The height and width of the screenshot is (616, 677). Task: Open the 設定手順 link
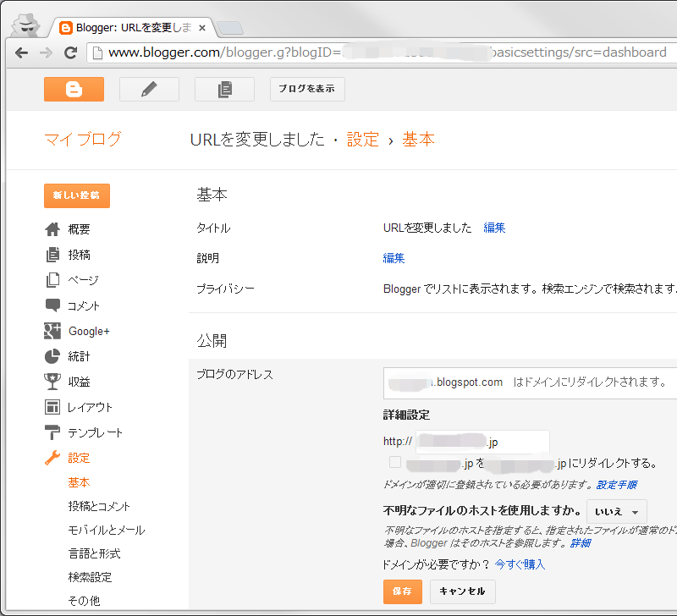[x=617, y=485]
